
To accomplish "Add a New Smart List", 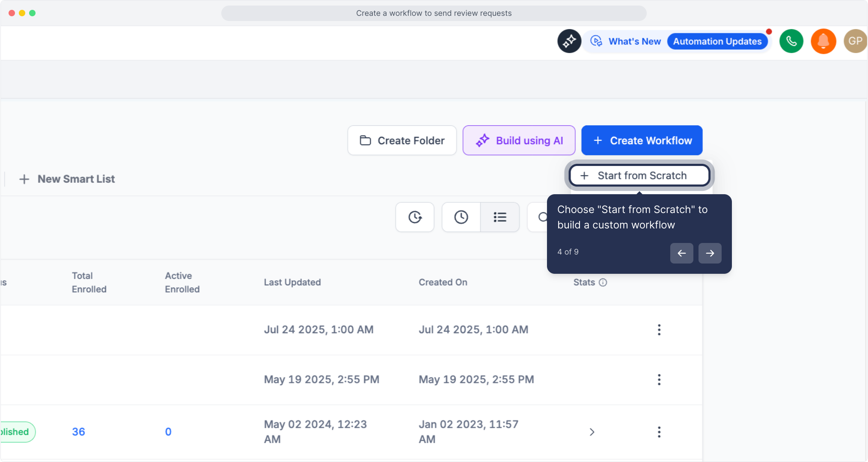I will click(x=67, y=179).
